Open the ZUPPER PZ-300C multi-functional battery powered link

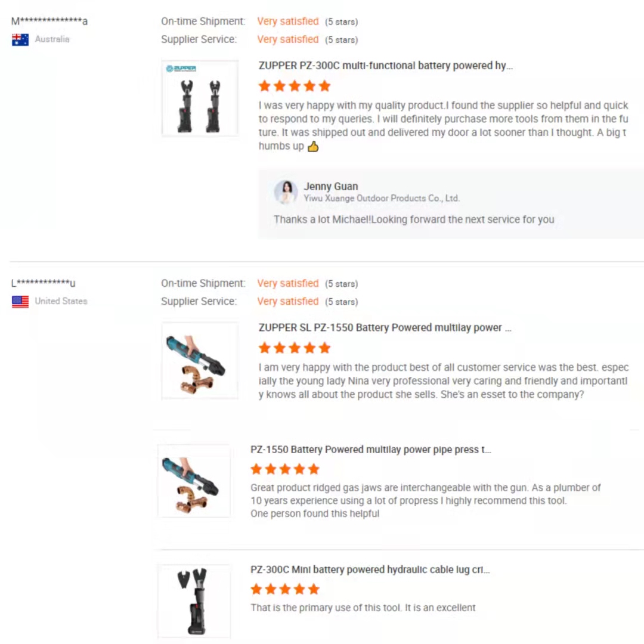(385, 66)
